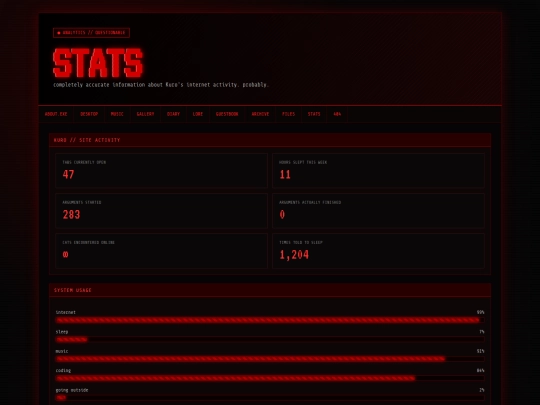Select the tabs currently open value 47
Screen dimensions: 540x405
pyautogui.click(x=68, y=175)
